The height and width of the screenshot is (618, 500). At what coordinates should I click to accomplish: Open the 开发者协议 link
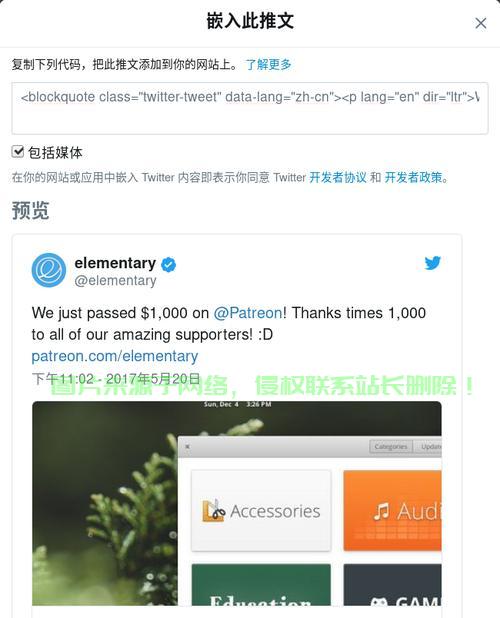pos(338,177)
